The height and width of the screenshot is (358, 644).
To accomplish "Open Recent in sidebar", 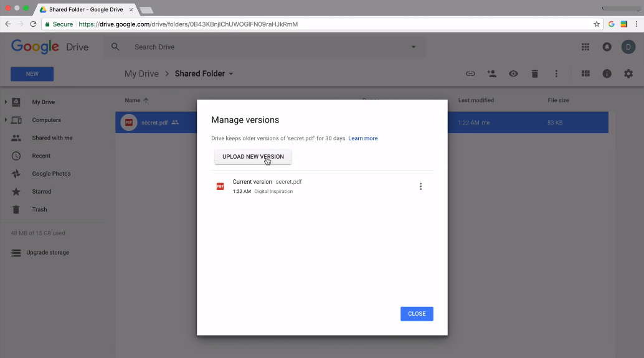I will [41, 156].
